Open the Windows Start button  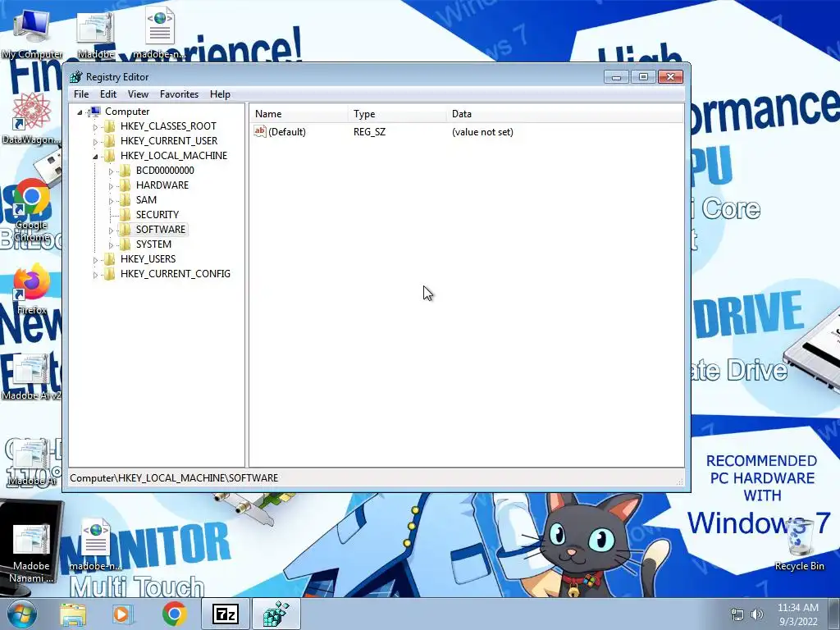[21, 614]
